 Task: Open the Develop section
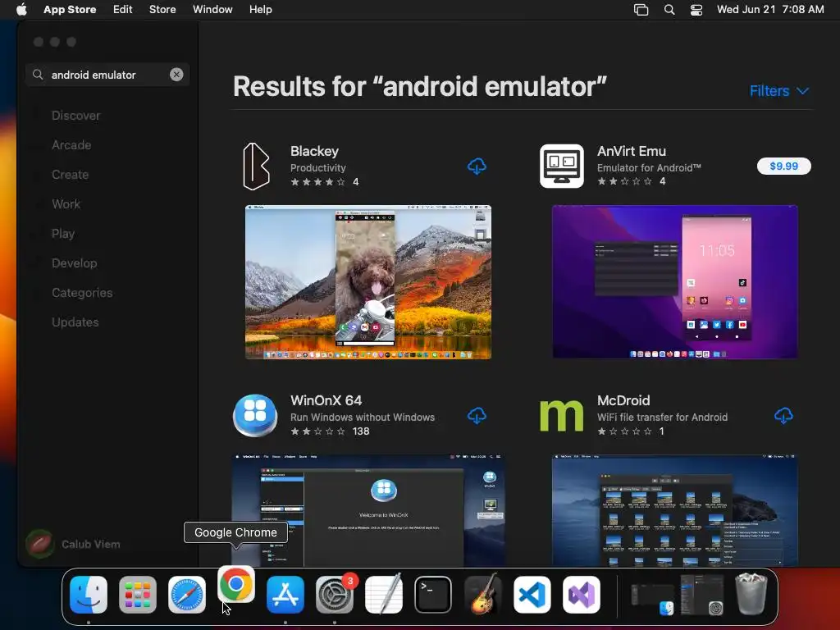[x=75, y=263]
